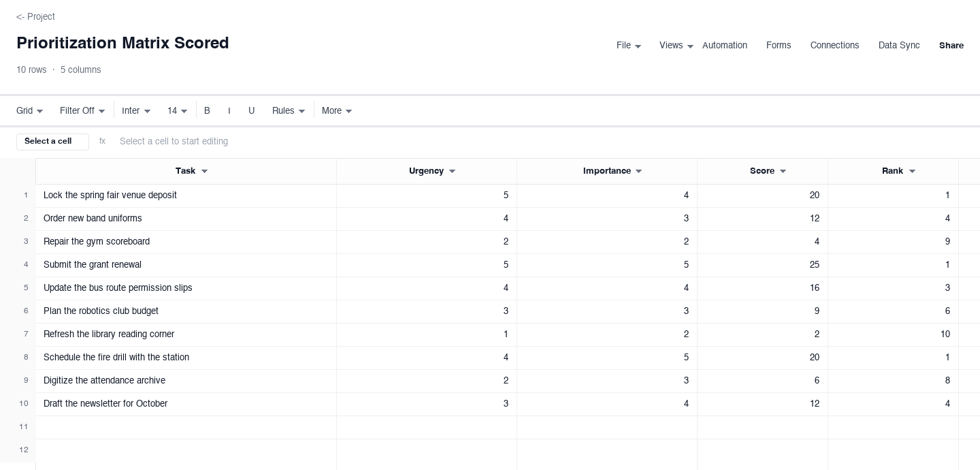Click the Importance column header label

pyautogui.click(x=606, y=171)
